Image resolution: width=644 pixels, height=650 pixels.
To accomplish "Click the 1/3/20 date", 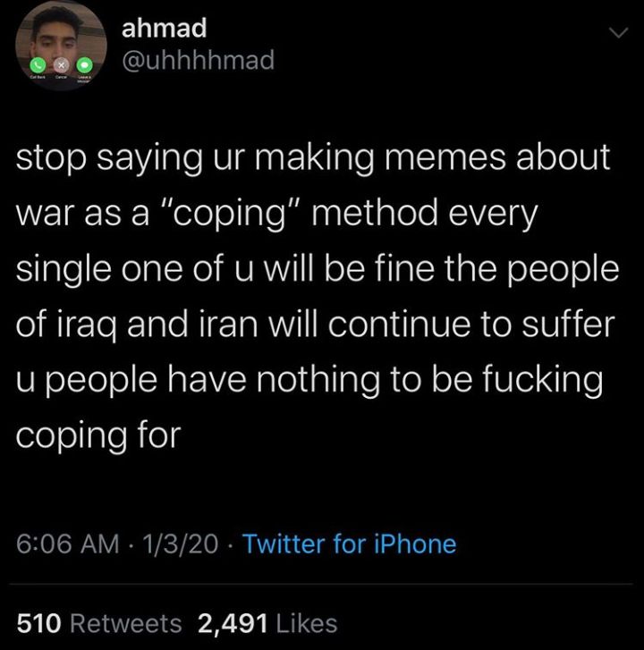I will pos(180,544).
